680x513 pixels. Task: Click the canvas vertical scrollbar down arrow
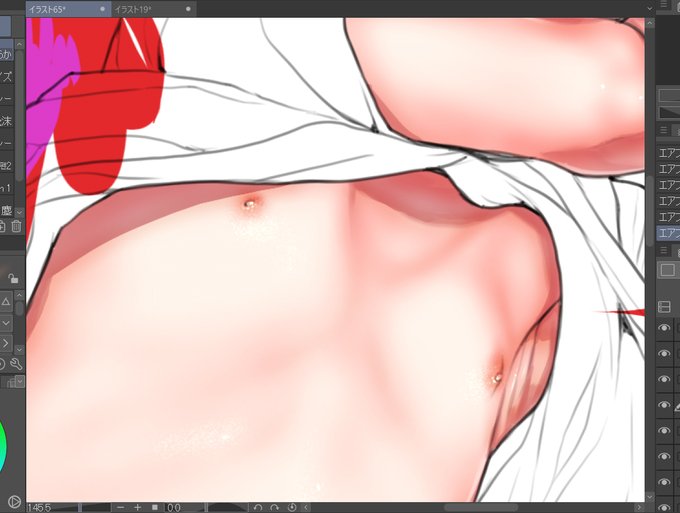coord(650,497)
